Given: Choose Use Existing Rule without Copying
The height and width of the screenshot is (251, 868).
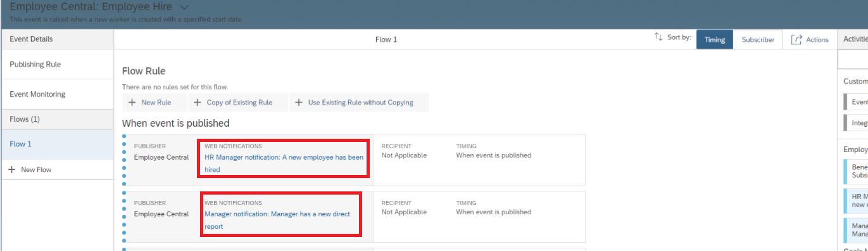Looking at the screenshot, I should 359,103.
